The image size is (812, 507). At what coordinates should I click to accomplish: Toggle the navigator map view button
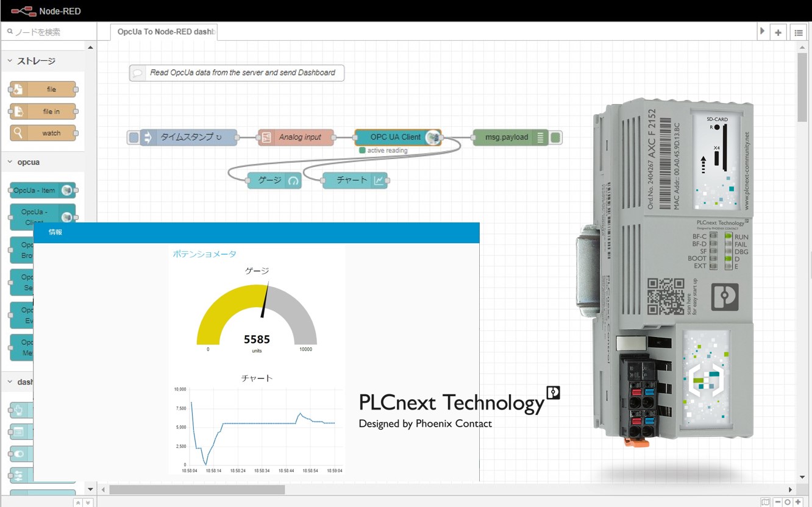tap(766, 502)
